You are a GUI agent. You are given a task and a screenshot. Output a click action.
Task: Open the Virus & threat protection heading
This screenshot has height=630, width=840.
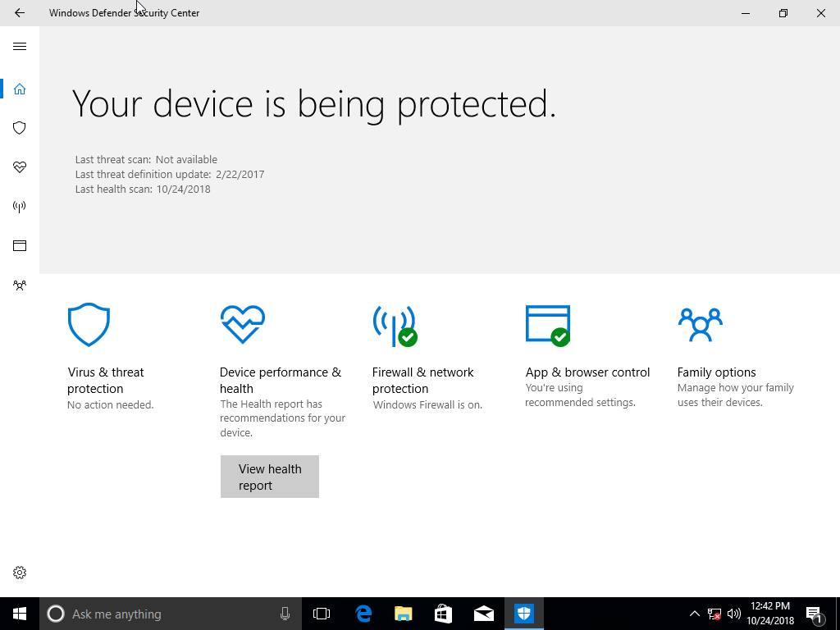[x=106, y=381]
